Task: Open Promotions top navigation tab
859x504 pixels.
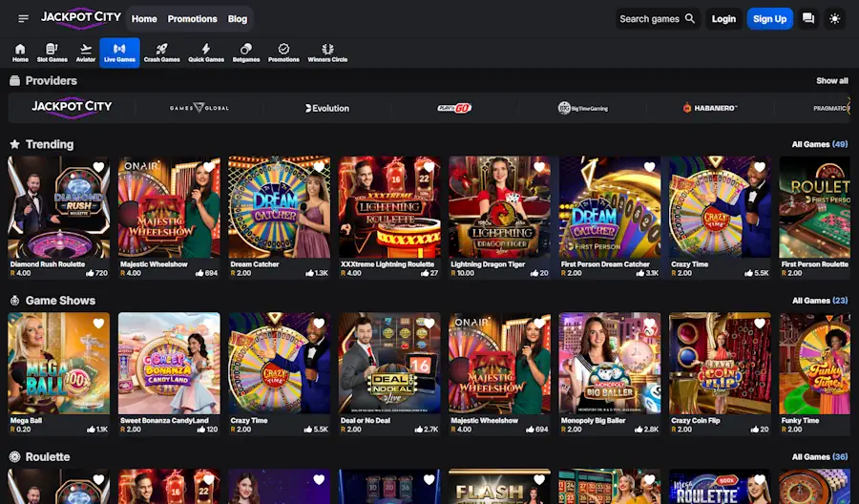Action: [192, 19]
